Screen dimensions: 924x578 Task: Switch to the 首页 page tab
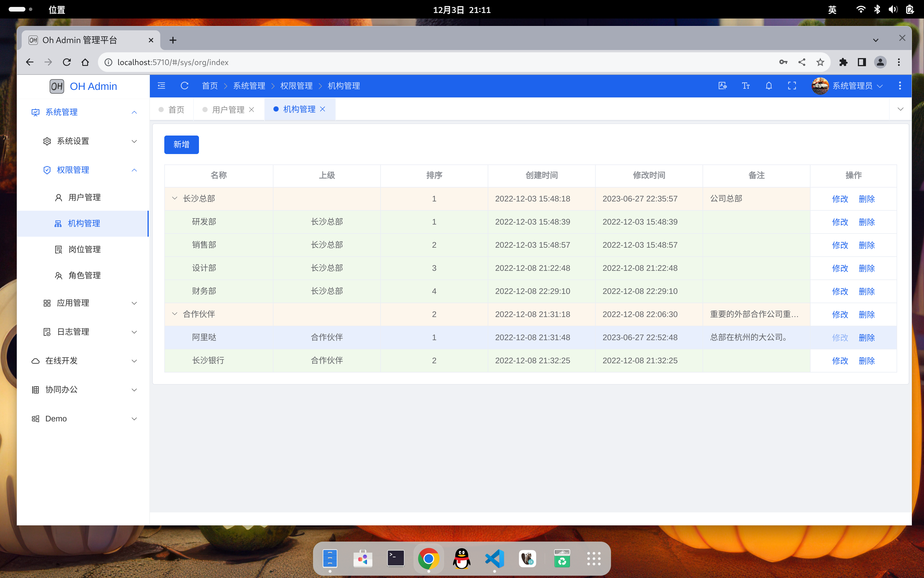pos(172,110)
